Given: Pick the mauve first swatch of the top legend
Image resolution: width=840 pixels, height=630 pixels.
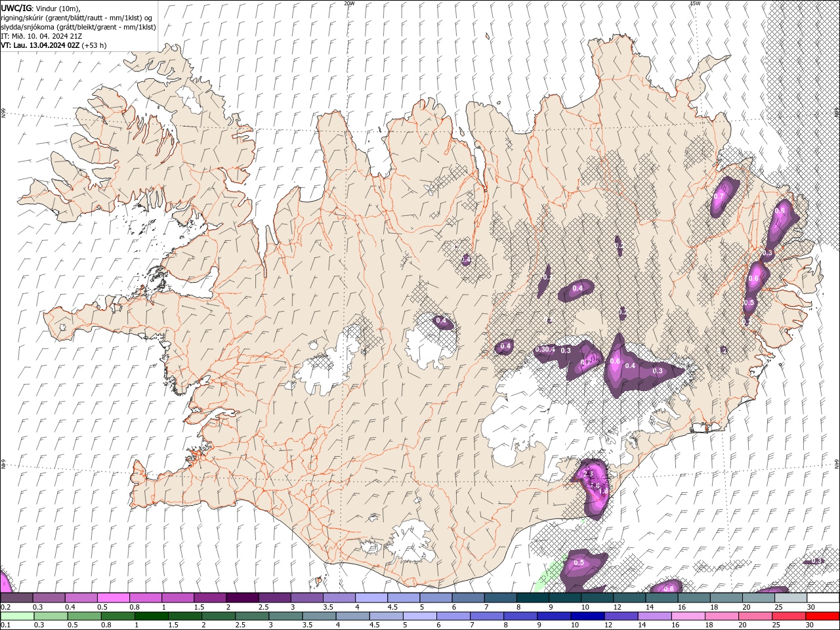Looking at the screenshot, I should [x=16, y=598].
